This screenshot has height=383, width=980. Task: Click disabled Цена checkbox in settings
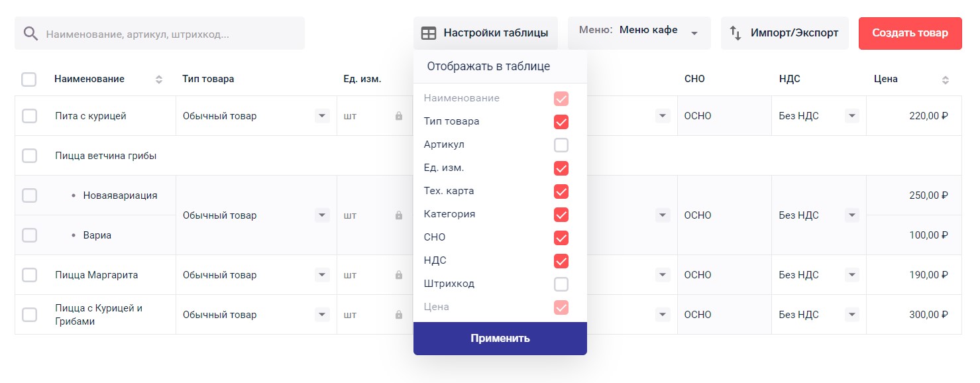tap(561, 307)
